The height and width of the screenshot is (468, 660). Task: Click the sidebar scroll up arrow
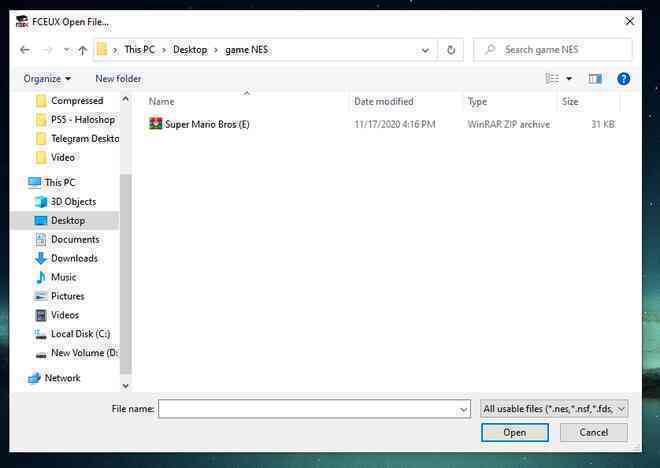point(125,99)
